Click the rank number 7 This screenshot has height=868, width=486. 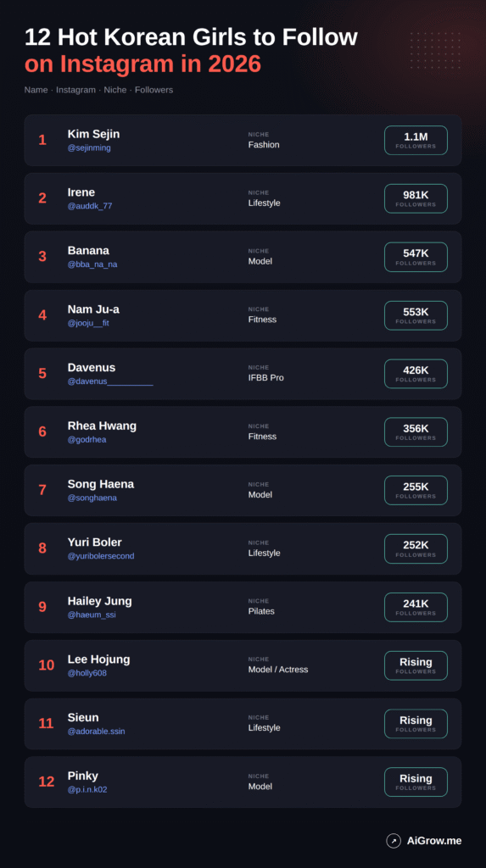[42, 490]
